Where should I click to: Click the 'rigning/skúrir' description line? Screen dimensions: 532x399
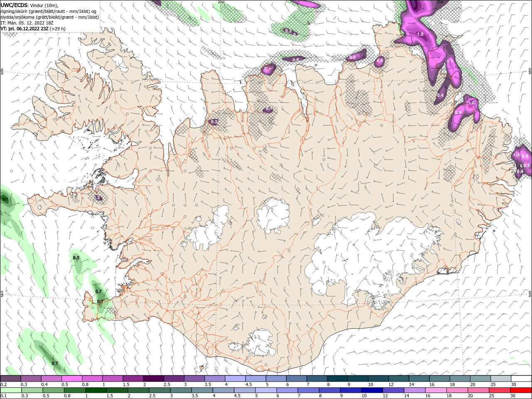[x=49, y=11]
